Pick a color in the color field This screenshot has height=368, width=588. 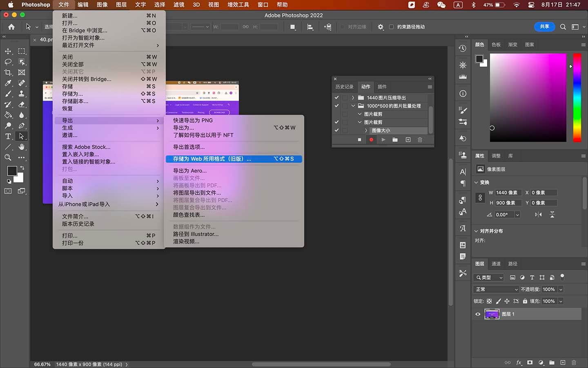(528, 98)
